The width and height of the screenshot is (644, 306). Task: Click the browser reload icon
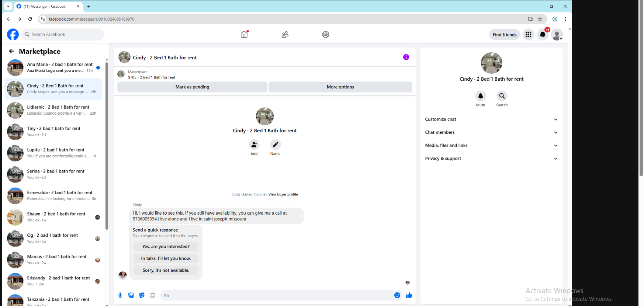30,19
